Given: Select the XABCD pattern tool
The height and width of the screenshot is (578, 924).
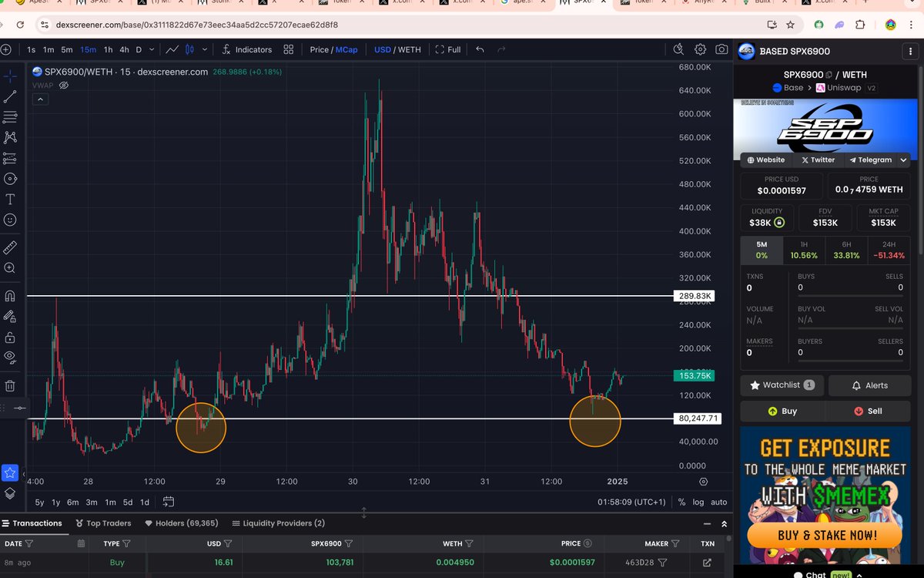Looking at the screenshot, I should [x=10, y=137].
